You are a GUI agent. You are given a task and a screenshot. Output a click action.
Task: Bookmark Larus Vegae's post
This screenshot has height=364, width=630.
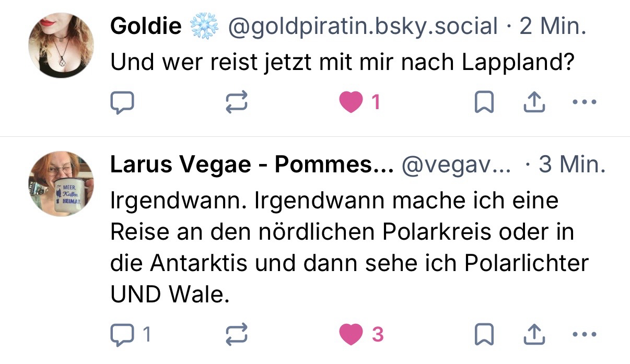(484, 334)
